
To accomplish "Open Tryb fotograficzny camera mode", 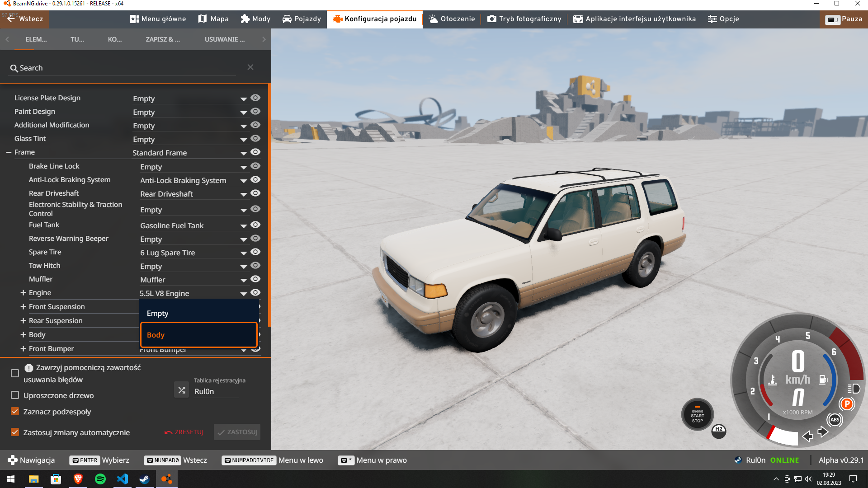I will pyautogui.click(x=524, y=19).
